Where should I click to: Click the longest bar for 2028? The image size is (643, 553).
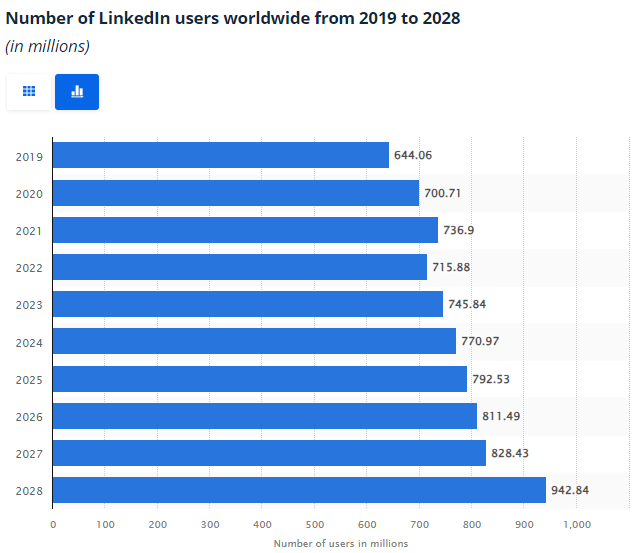pyautogui.click(x=299, y=490)
